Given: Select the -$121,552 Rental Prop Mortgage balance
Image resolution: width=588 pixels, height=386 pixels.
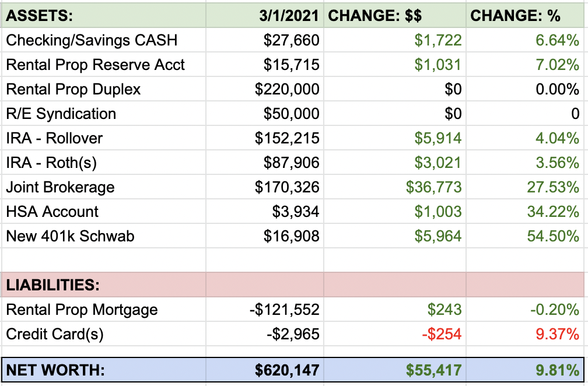Looking at the screenshot, I should 284,310.
